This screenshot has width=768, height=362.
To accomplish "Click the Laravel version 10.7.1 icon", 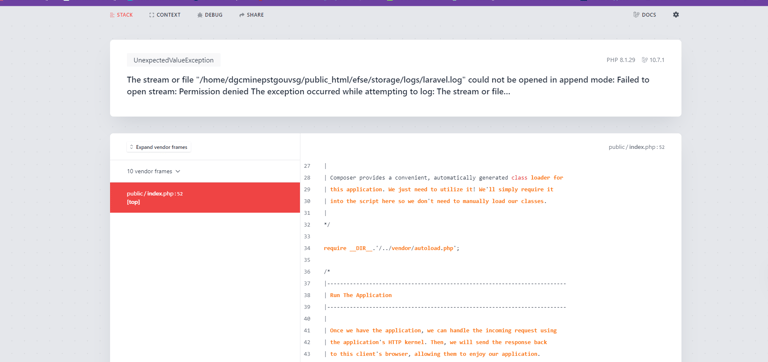I will click(x=645, y=60).
